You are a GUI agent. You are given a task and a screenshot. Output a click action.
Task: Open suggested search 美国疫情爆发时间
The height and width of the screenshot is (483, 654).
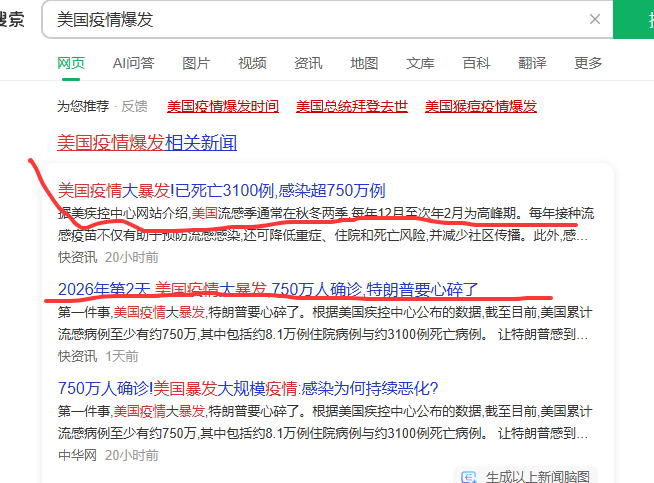coord(223,106)
